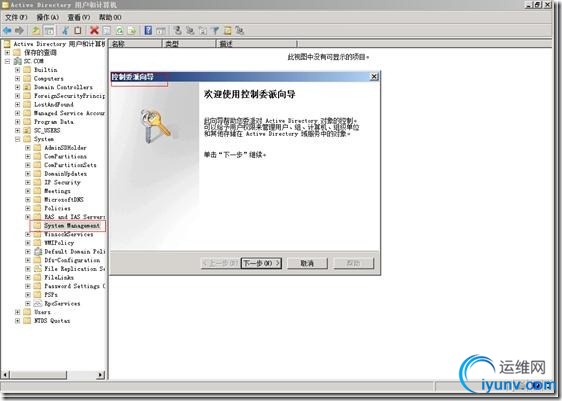Viewport: 562px width, 401px height.
Task: Click the Find objects toolbar icon
Action: (x=228, y=31)
